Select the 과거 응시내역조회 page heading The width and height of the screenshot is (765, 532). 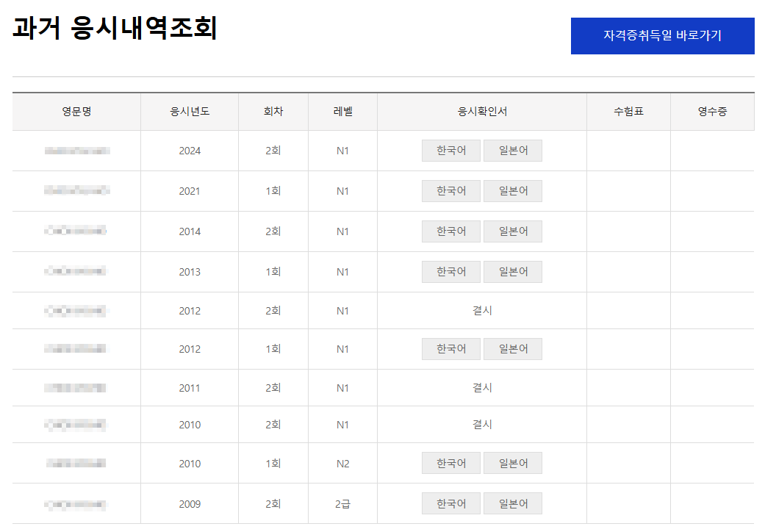point(115,28)
